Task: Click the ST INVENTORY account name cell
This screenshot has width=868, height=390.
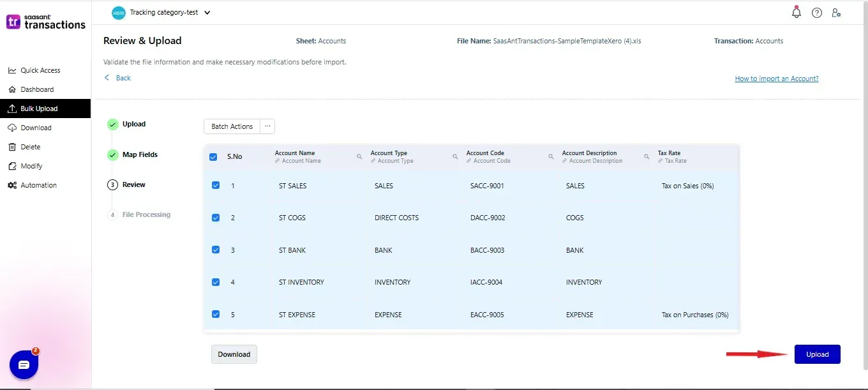Action: 301,282
